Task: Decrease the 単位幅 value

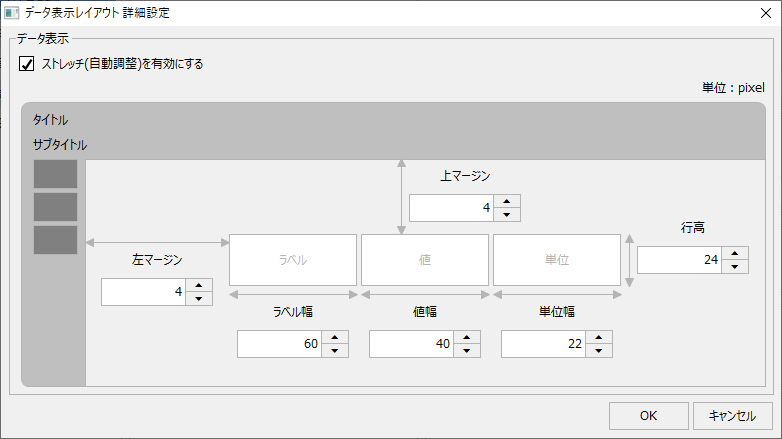Action: point(600,350)
